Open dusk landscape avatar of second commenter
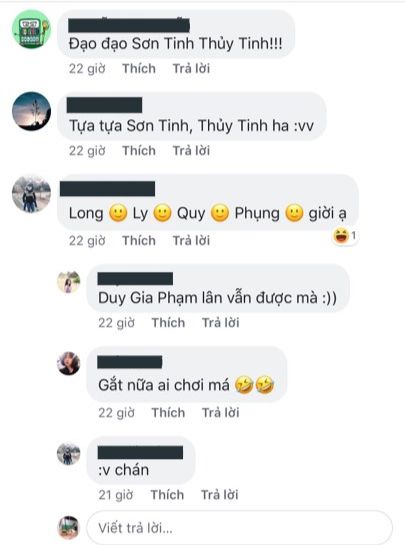405x545 pixels. pos(31,111)
